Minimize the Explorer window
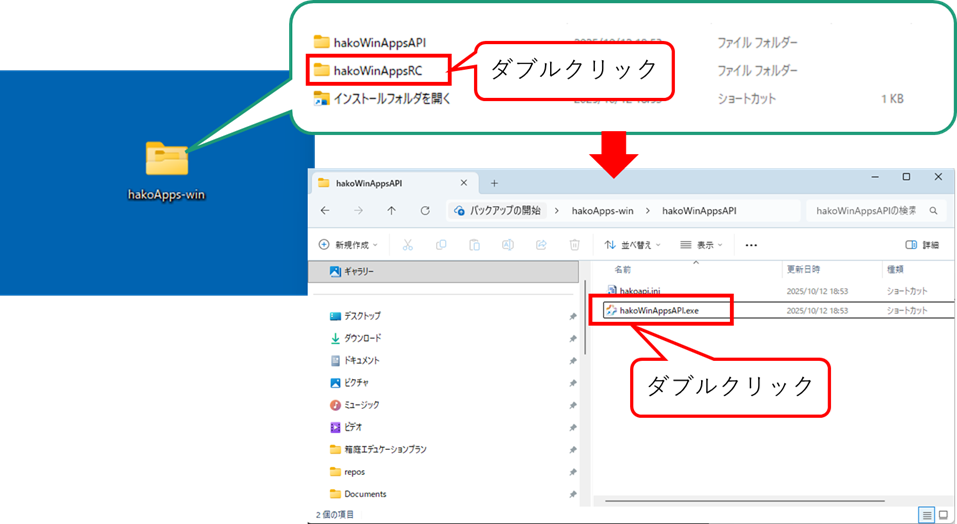Viewport: 957px width, 524px height. point(875,177)
